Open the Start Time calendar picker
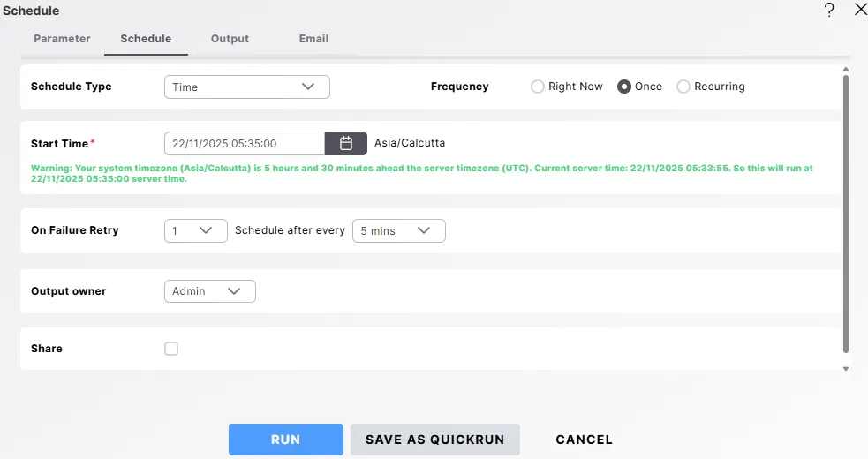 [x=345, y=143]
